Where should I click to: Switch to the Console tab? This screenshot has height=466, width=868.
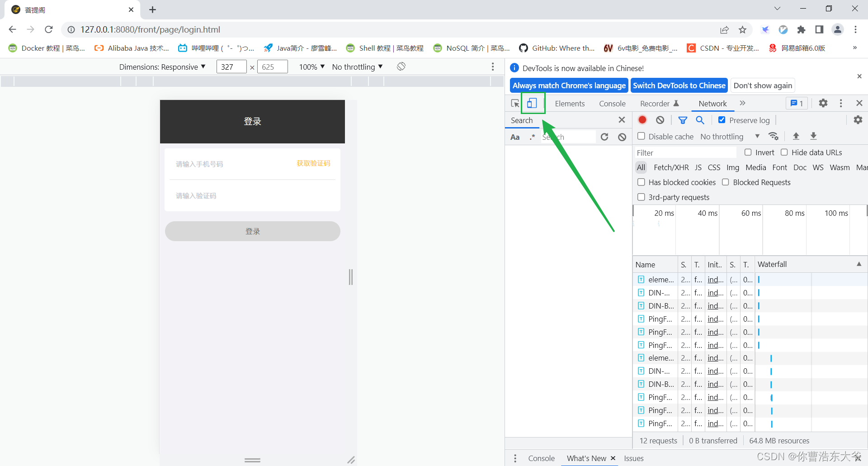(612, 104)
